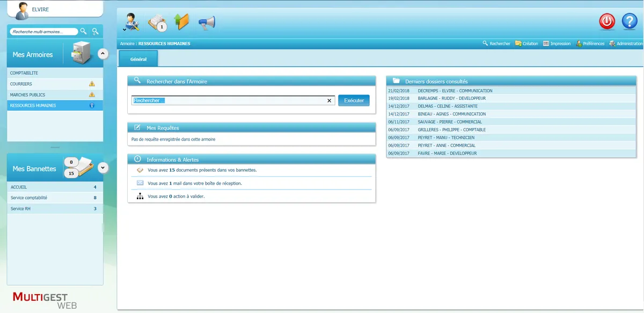Open dossier FAVRE - MARIE - DEVELOPPEUR
644x313 pixels.
(511, 153)
